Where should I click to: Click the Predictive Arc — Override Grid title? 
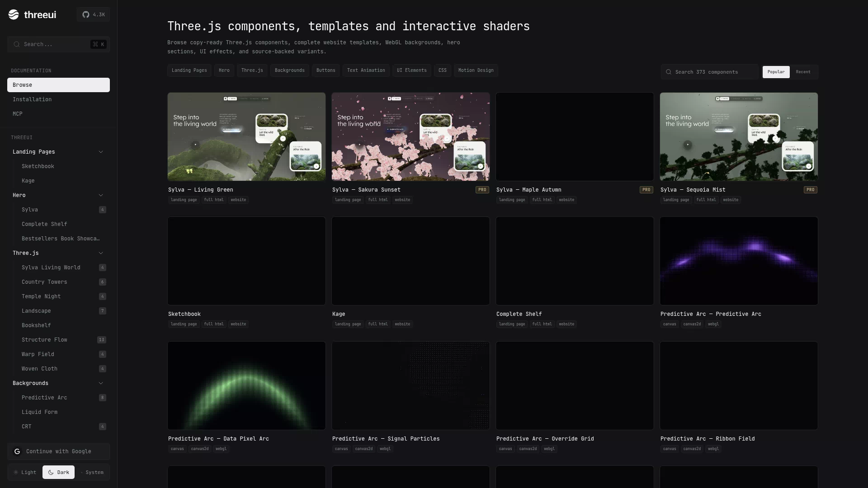[x=545, y=439]
